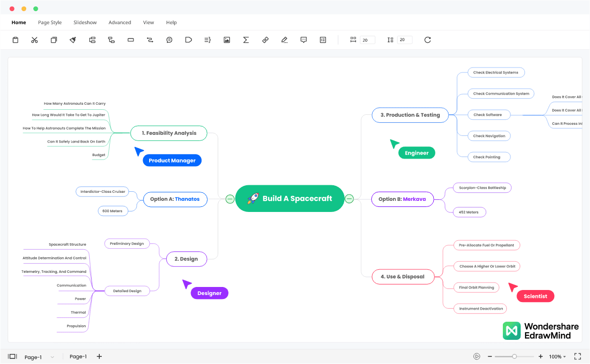Open the 100% zoom level dropdown
Screen dimensions: 590x364
[557, 356]
